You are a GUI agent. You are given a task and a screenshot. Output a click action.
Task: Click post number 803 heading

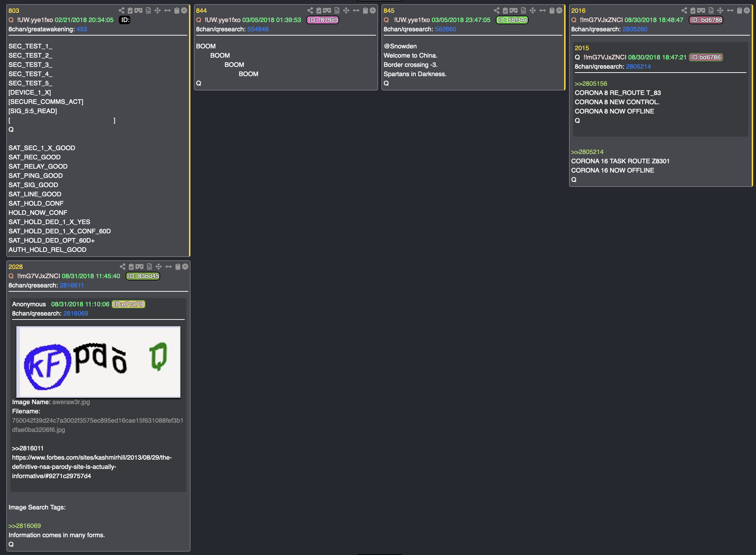coord(14,11)
